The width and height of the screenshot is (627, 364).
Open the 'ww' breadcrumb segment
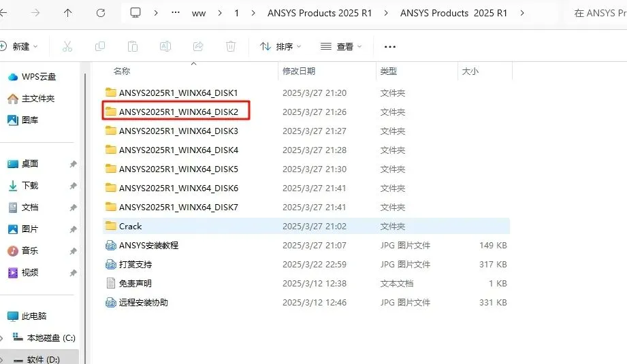199,13
